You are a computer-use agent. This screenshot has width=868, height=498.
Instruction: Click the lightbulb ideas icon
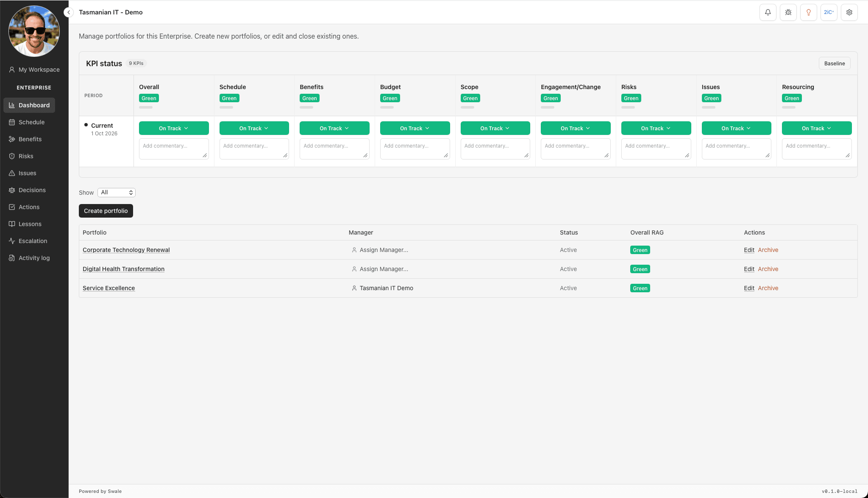coord(808,12)
